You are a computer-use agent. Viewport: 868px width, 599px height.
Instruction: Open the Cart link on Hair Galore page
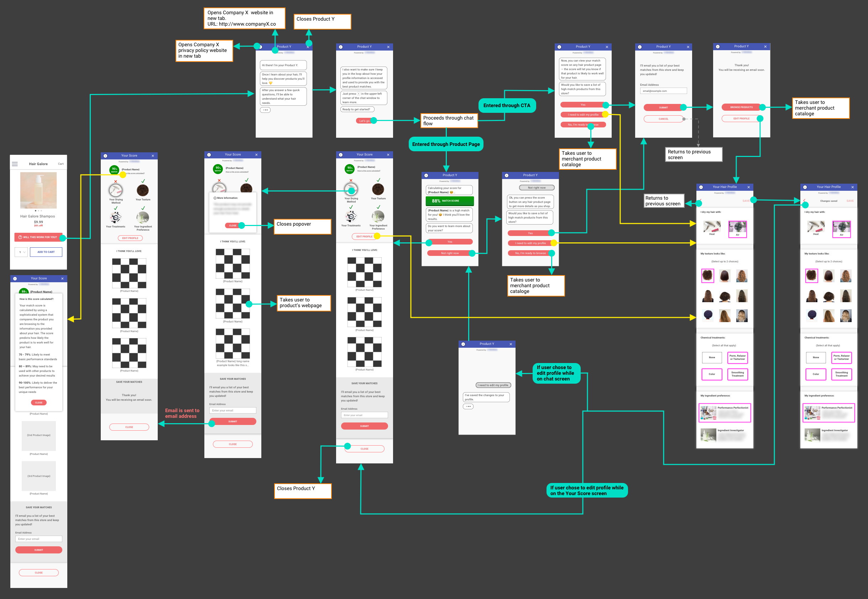61,164
